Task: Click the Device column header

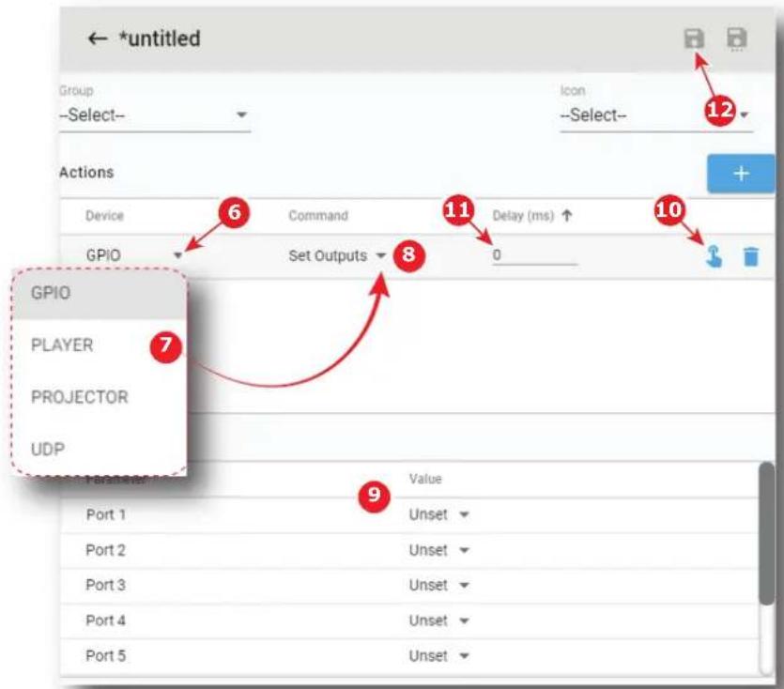Action: (104, 216)
